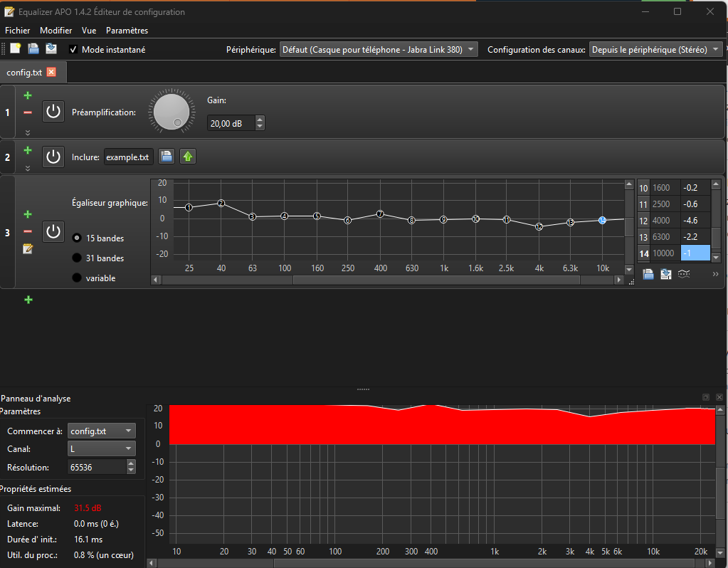
Task: Click the folder icon next to example.txt
Action: (x=166, y=157)
